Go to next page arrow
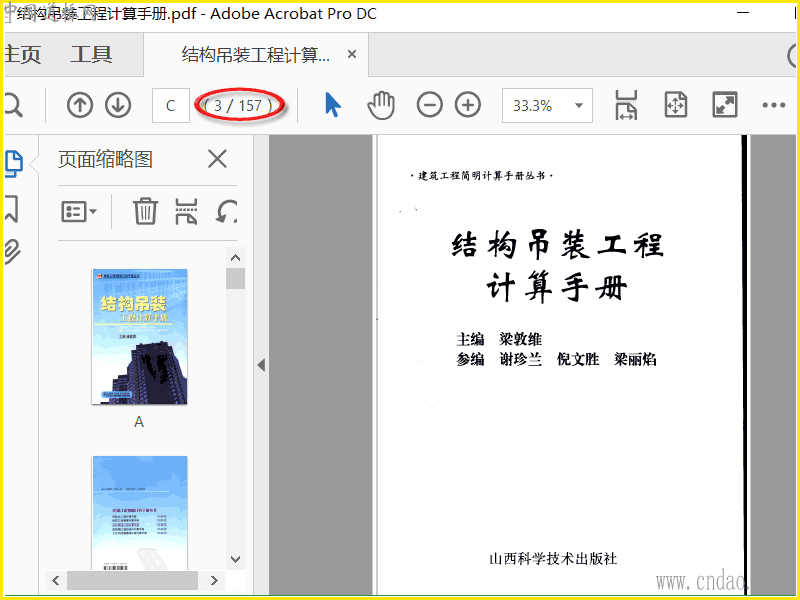Viewport: 800px width, 600px height. point(118,106)
